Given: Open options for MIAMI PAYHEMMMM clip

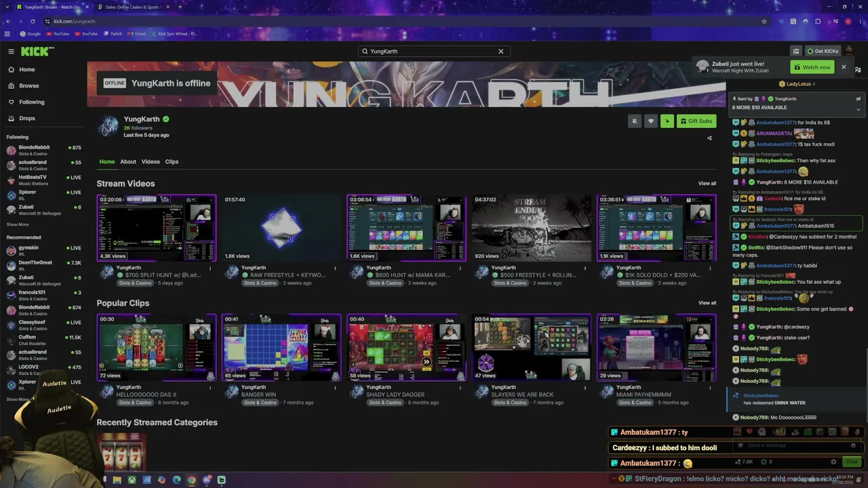Looking at the screenshot, I should pyautogui.click(x=710, y=388).
